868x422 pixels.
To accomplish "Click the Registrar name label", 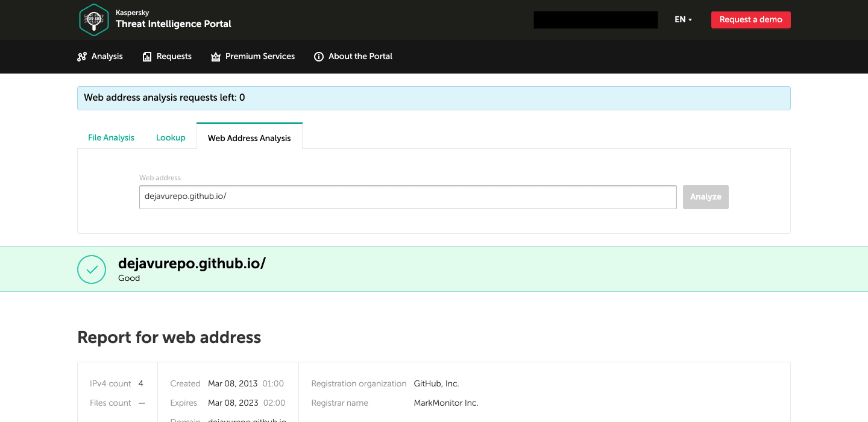I will click(x=339, y=403).
